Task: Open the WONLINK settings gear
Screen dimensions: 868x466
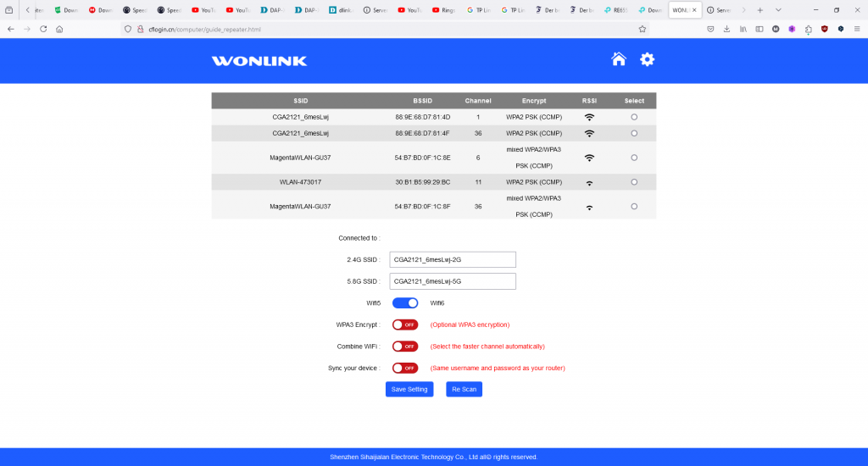Action: (647, 59)
